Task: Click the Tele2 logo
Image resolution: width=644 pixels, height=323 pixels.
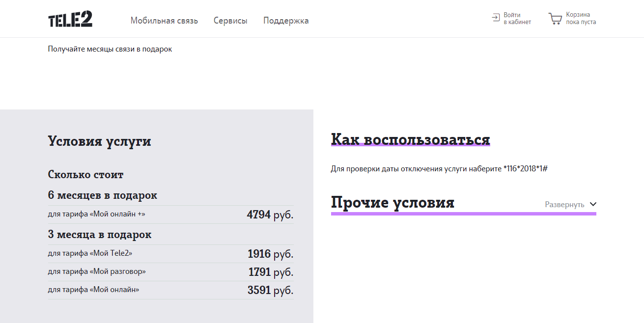Action: (70, 19)
